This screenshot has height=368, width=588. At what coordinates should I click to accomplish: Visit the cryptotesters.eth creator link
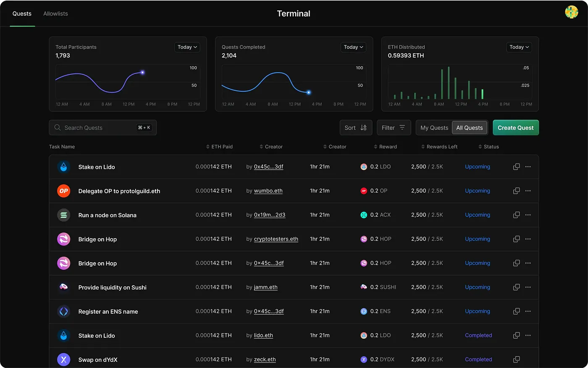click(276, 239)
